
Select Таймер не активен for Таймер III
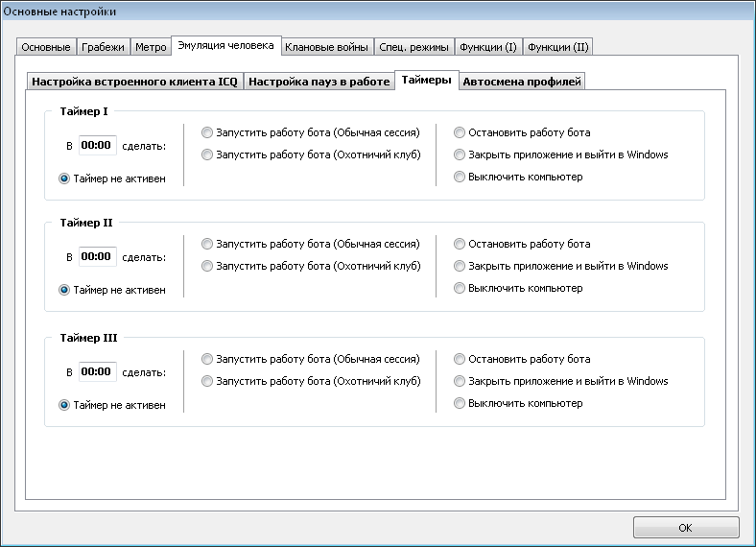coord(112,405)
